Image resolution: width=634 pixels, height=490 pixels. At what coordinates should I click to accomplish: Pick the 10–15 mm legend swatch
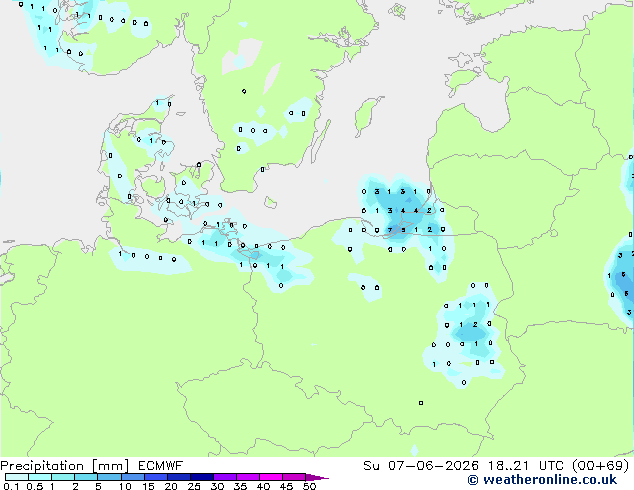pos(132,477)
